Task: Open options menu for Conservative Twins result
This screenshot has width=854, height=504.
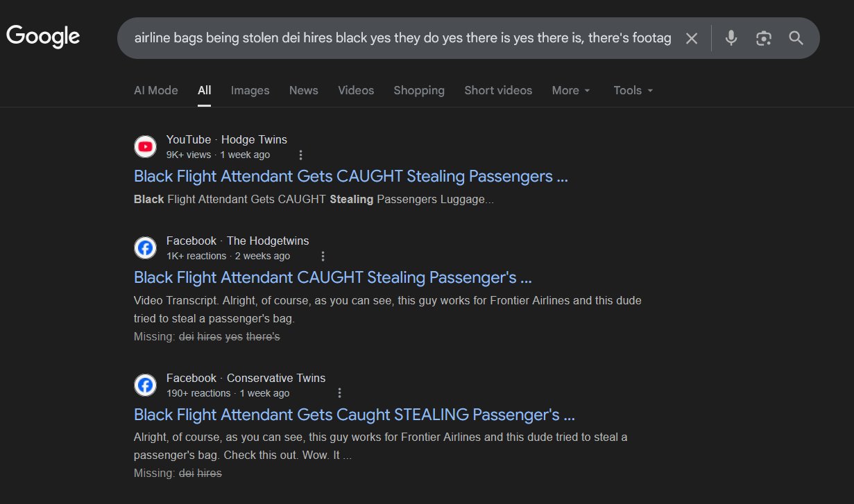Action: [339, 393]
